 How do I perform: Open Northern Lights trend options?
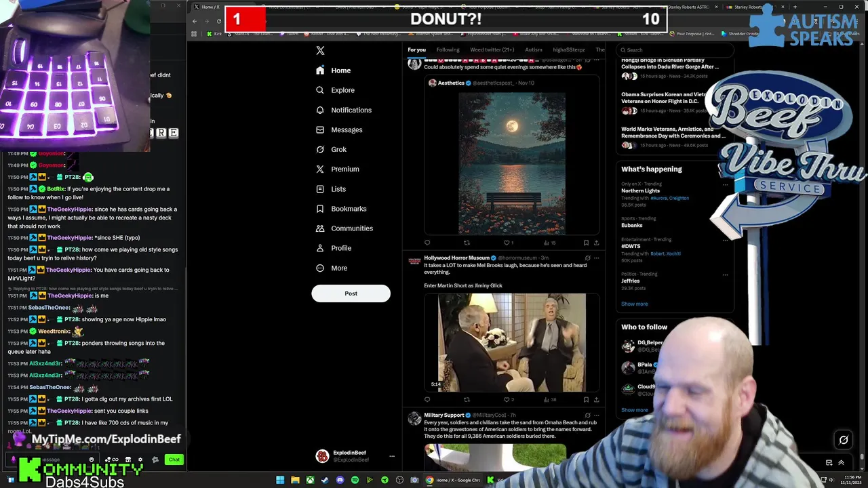(725, 184)
